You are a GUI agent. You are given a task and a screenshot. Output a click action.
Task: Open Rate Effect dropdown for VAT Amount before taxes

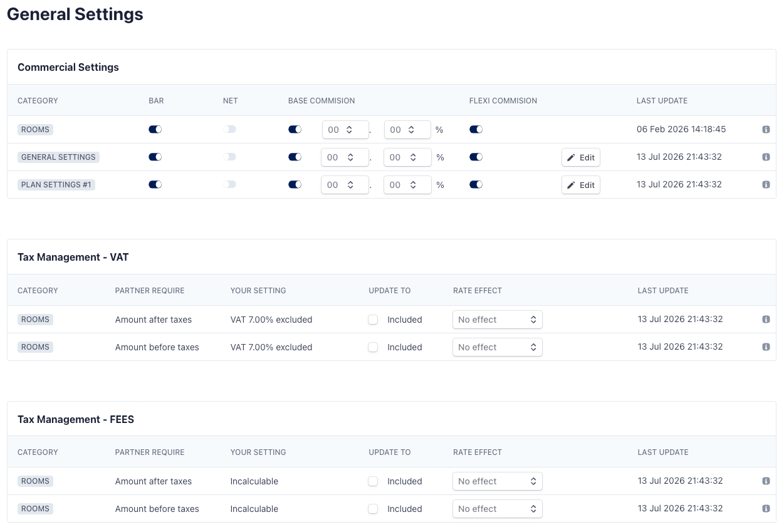pos(498,347)
